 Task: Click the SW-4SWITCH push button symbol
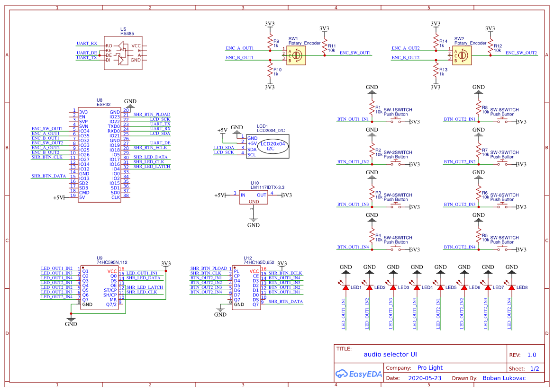[396, 247]
